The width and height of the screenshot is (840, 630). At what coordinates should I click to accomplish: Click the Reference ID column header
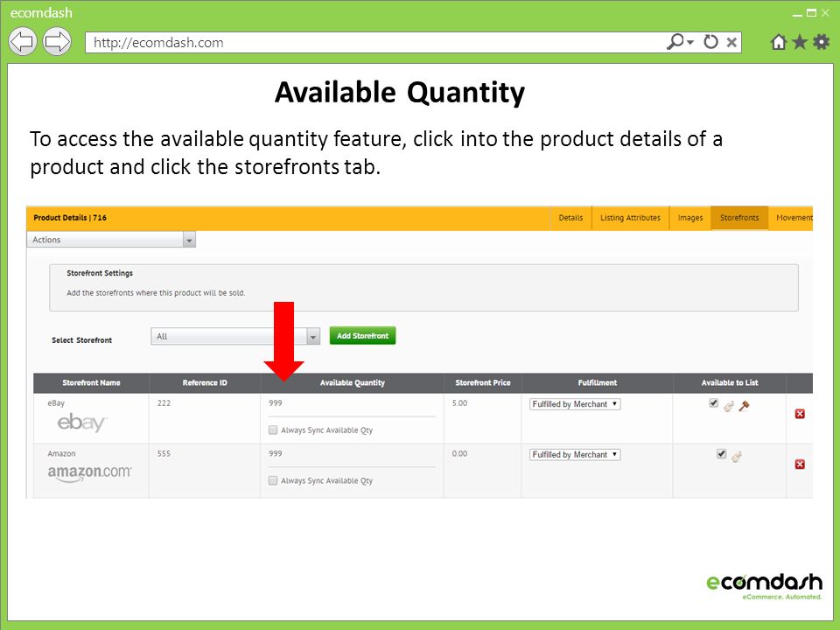(x=205, y=383)
